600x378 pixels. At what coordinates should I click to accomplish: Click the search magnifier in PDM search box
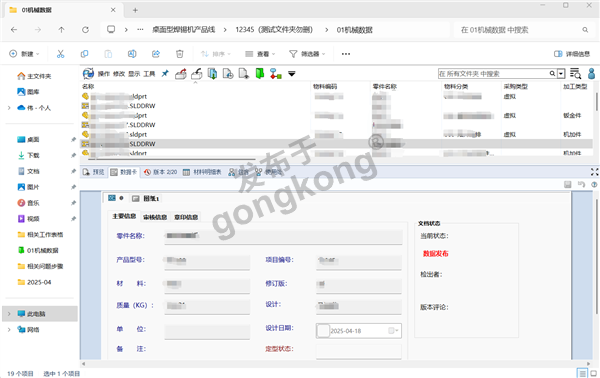click(552, 73)
